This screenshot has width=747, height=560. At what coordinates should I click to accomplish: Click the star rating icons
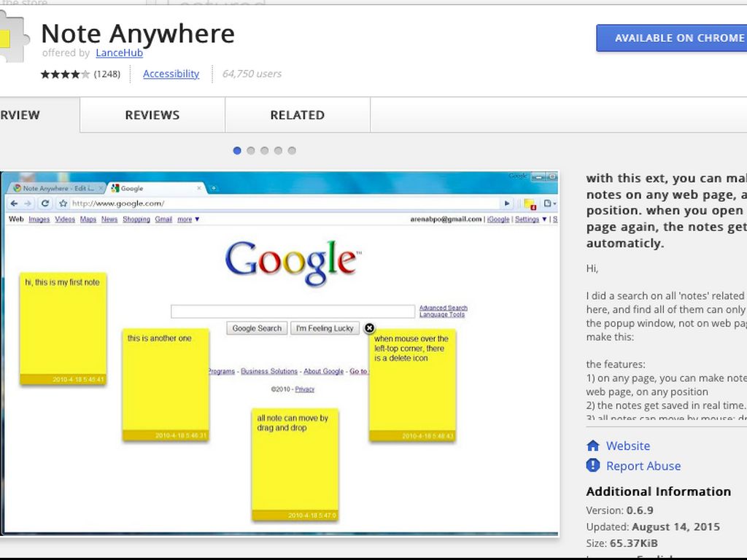point(65,74)
